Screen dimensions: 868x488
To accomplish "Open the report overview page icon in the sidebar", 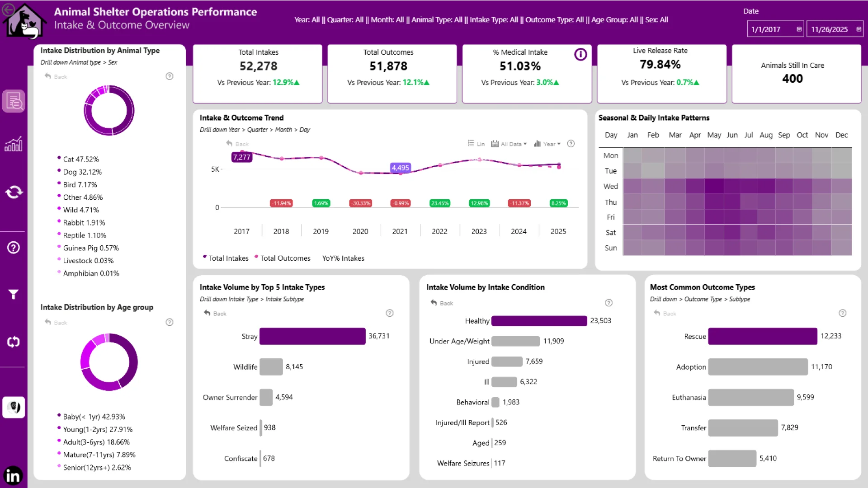I will pos(14,101).
